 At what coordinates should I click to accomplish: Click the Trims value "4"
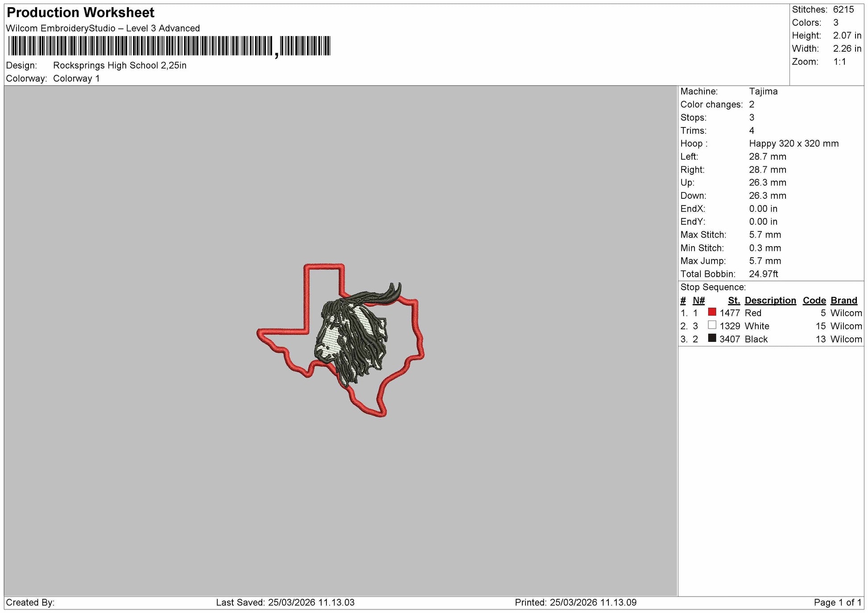(x=752, y=131)
